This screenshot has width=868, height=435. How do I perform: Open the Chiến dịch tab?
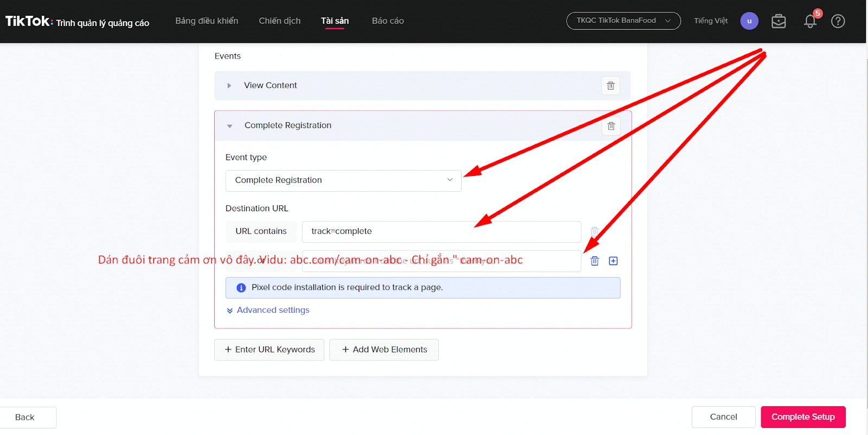click(x=279, y=21)
